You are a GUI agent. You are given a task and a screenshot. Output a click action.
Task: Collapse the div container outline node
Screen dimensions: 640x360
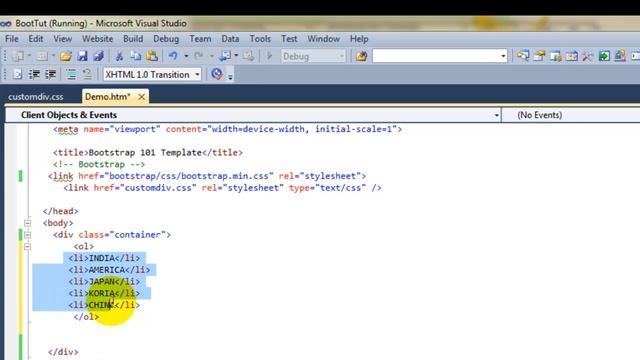[x=27, y=235]
